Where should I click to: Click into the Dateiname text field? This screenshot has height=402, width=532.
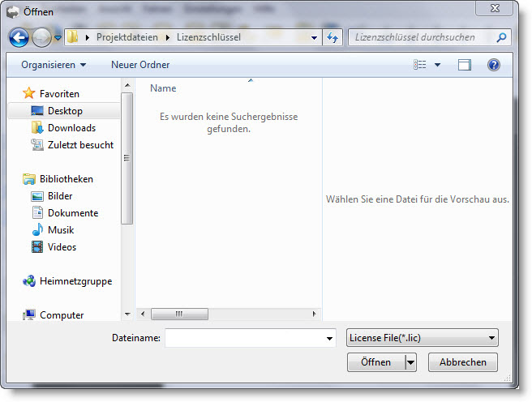tap(243, 338)
